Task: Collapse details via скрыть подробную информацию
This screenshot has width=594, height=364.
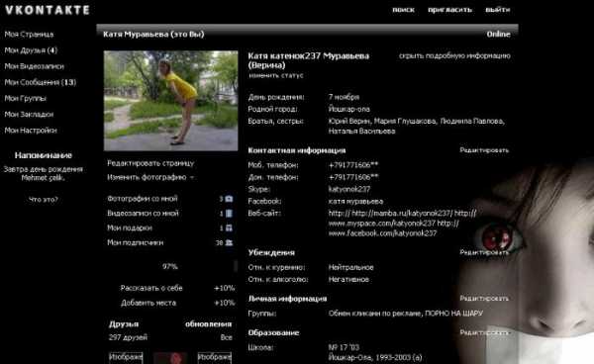Action: tap(454, 56)
